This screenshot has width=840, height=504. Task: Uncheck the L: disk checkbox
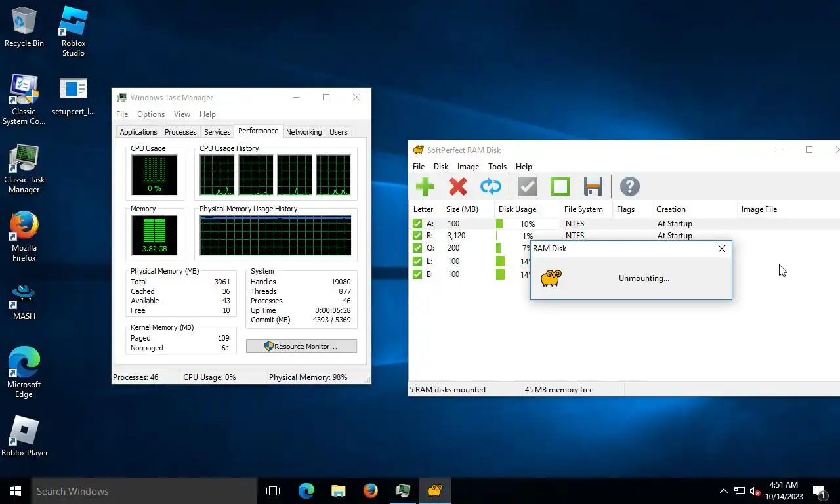click(417, 261)
